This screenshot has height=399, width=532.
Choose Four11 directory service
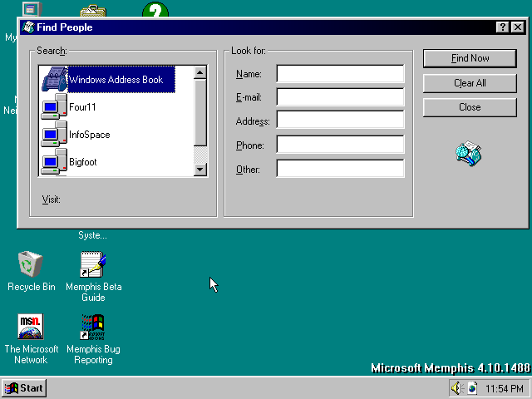coord(82,107)
